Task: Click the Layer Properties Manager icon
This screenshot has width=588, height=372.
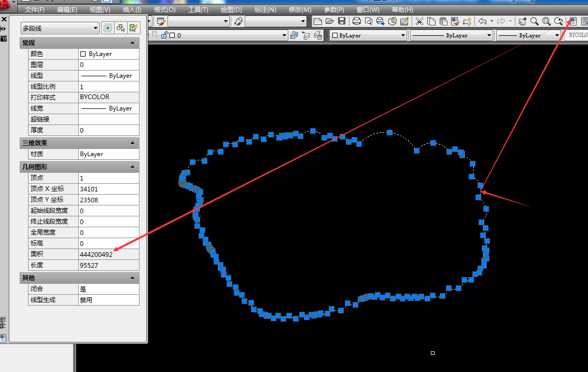Action: pyautogui.click(x=294, y=35)
